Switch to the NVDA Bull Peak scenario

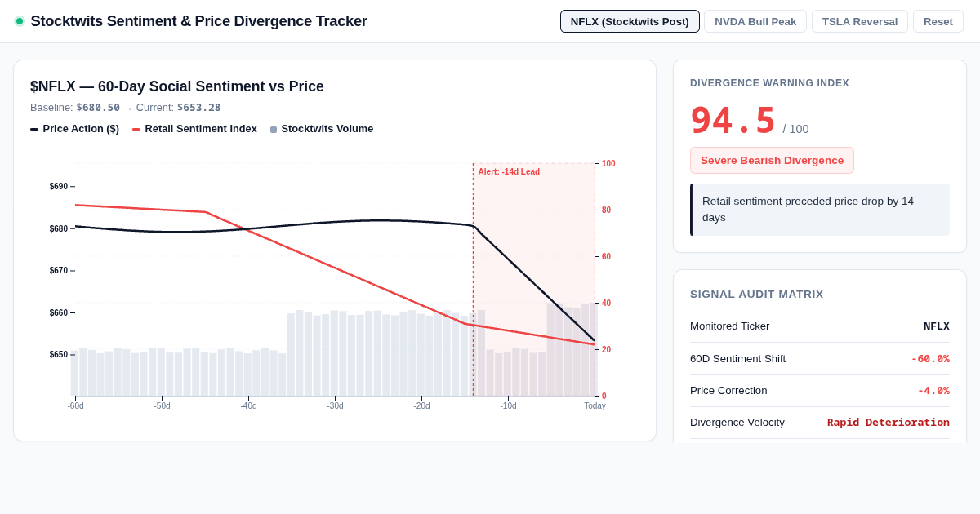coord(755,21)
